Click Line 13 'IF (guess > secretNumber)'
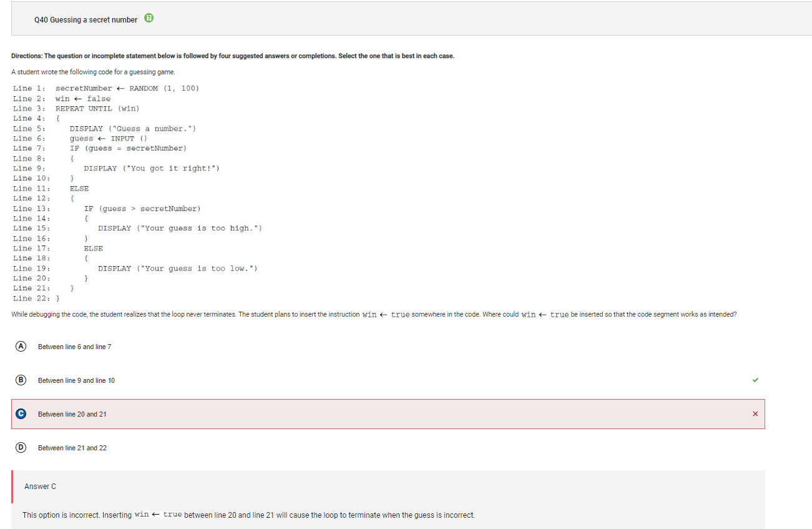The height and width of the screenshot is (529, 812). point(142,209)
